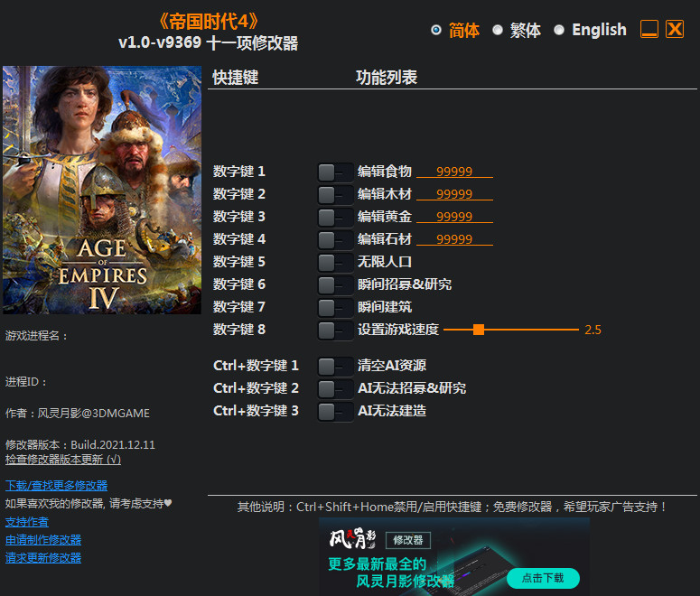Click the 数字键 7 hotkey label
Image resolution: width=700 pixels, height=596 pixels.
238,307
